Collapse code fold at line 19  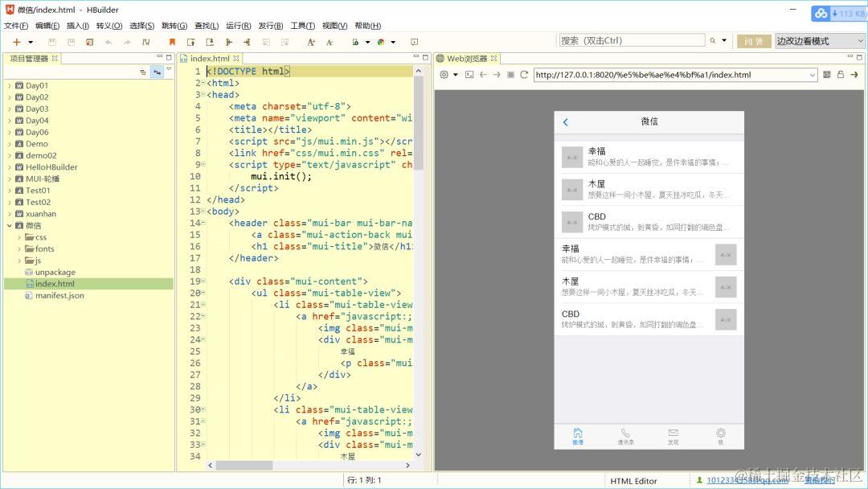click(x=203, y=281)
